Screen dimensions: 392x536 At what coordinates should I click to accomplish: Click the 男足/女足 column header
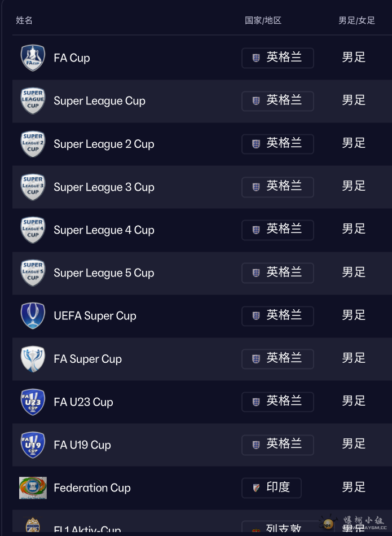pos(356,21)
